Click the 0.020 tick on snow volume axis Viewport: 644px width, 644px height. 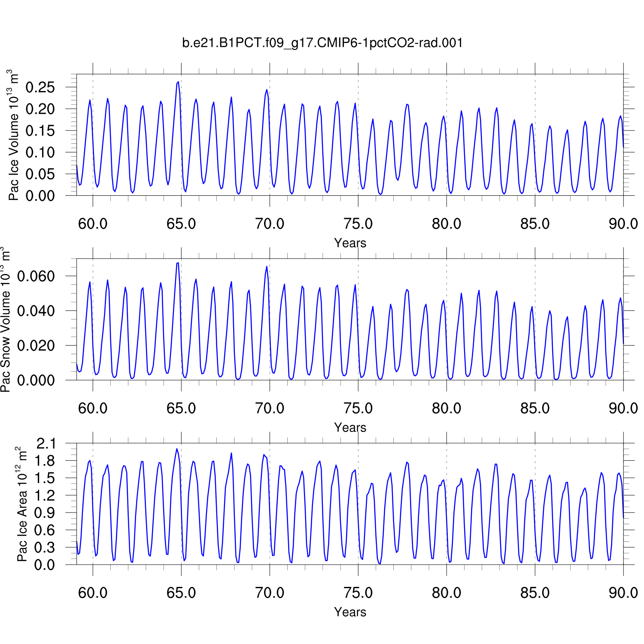(36, 346)
